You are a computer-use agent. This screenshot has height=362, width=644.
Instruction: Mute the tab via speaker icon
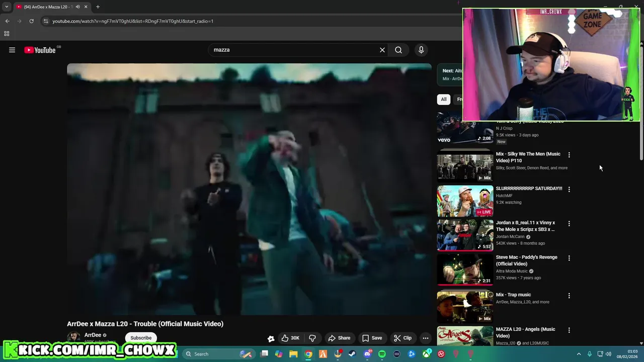point(77,7)
